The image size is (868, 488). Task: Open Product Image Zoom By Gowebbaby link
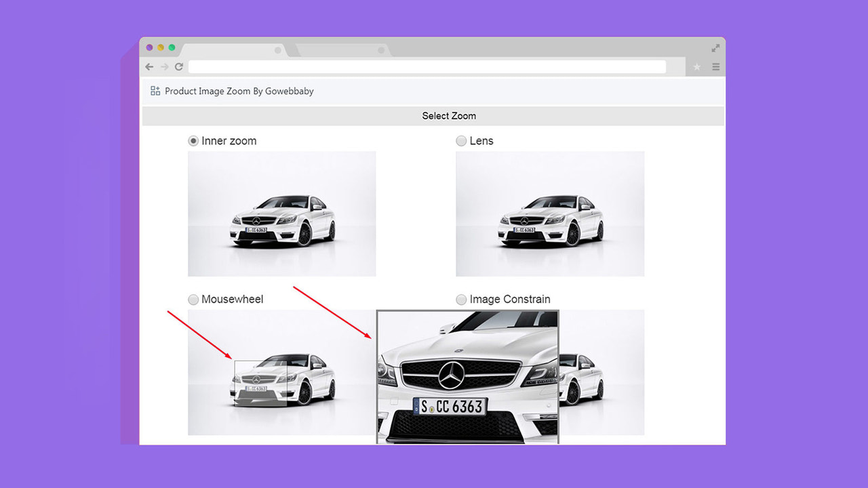(x=239, y=90)
